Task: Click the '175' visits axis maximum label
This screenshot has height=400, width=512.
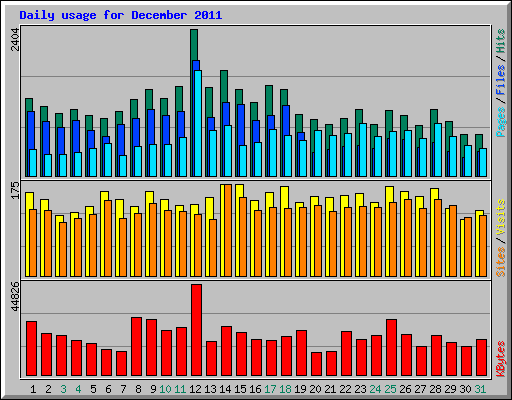Action: click(x=15, y=190)
